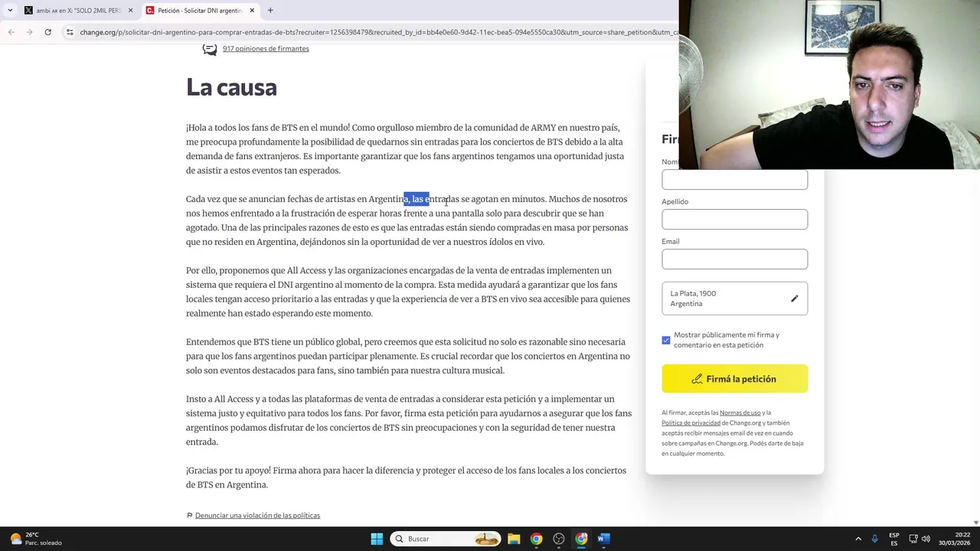
Task: Switch to active Chrome window taskbar icon
Action: 581,539
